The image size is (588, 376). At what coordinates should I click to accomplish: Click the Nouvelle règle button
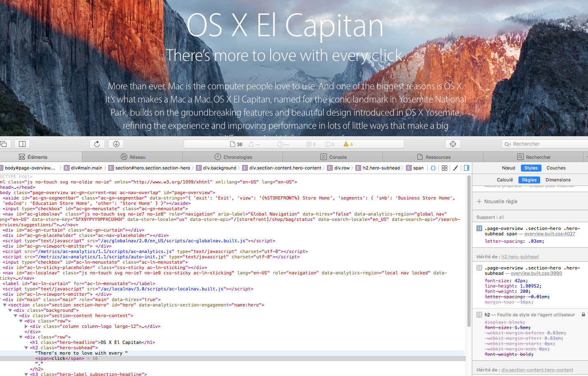[x=497, y=202]
